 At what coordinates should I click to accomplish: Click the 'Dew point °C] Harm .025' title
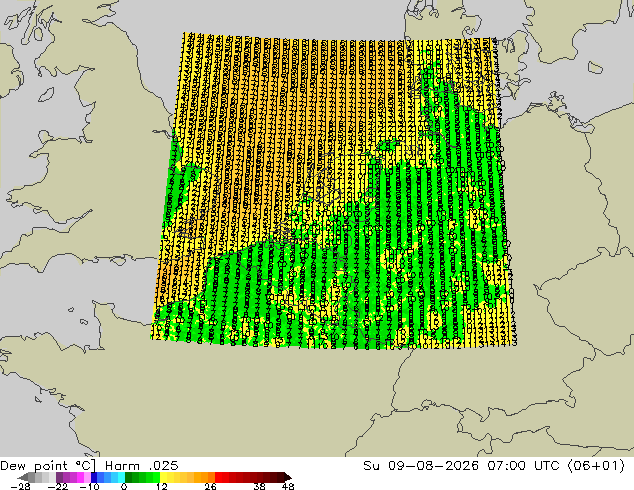[89, 466]
